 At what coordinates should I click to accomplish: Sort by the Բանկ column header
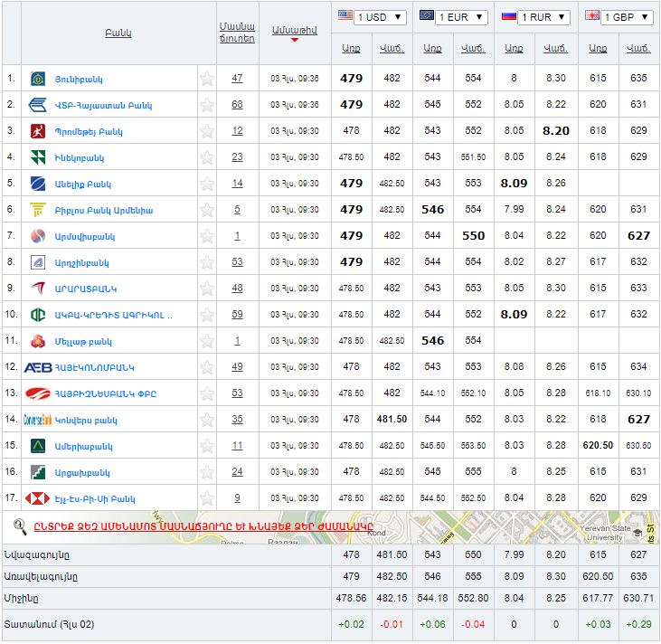pyautogui.click(x=118, y=33)
